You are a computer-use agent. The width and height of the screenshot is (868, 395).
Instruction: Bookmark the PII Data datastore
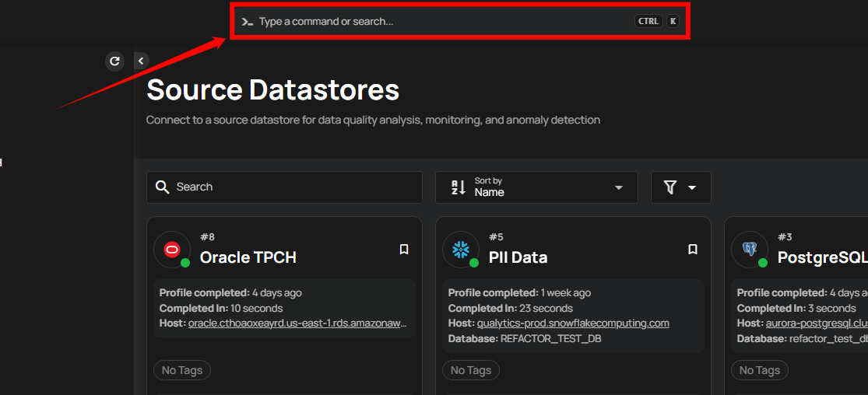point(693,250)
